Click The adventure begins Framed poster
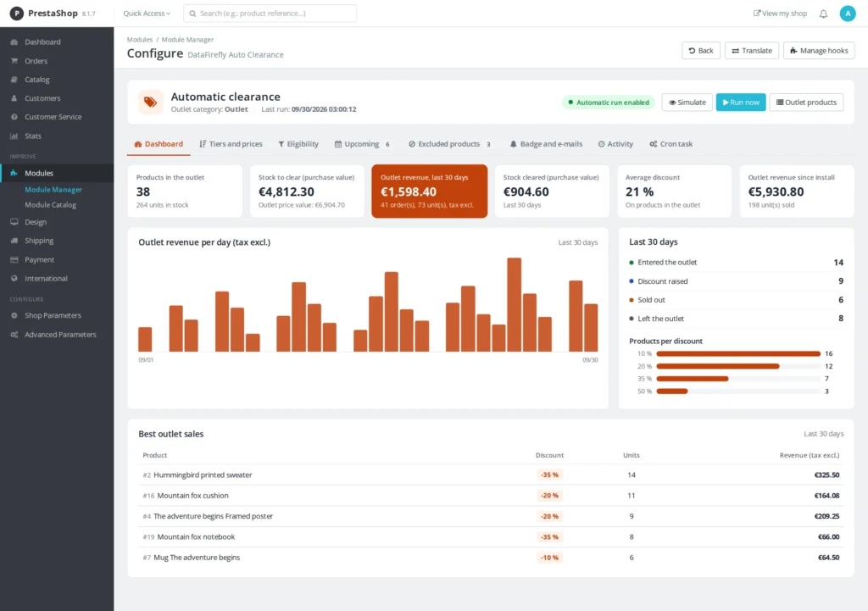This screenshot has height=611, width=868. [213, 516]
